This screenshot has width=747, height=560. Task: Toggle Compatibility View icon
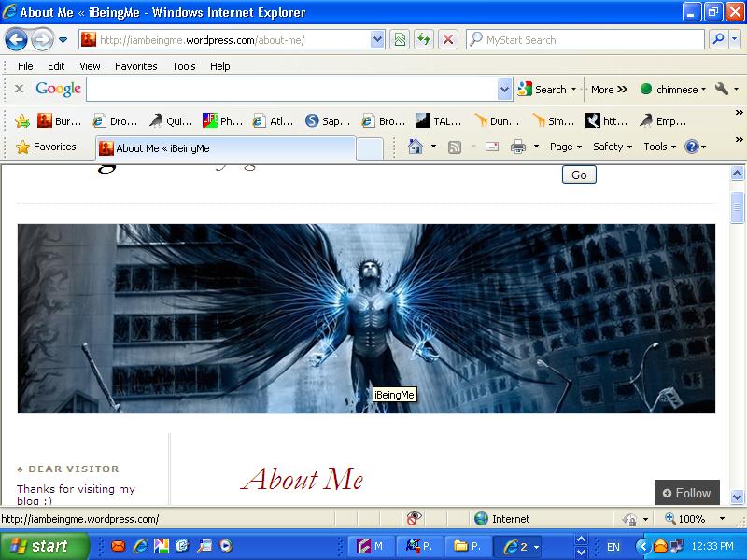[400, 40]
